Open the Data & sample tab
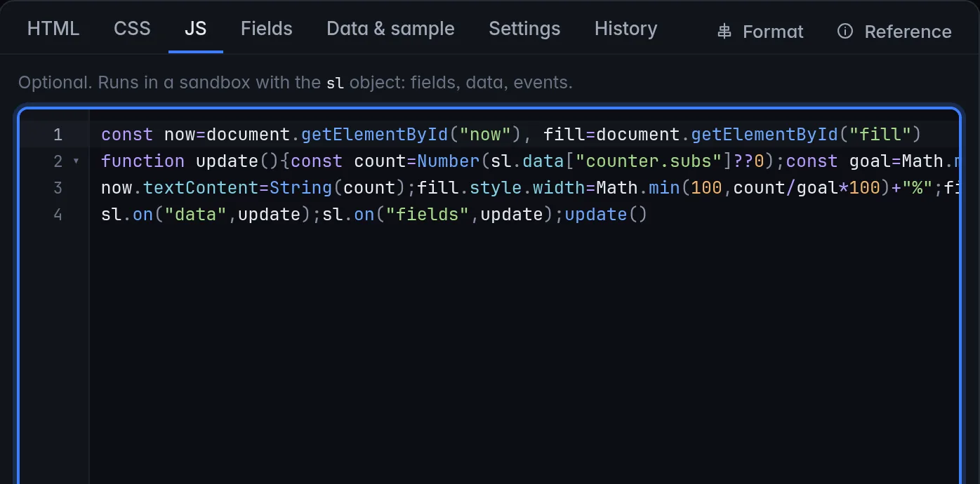Image resolution: width=980 pixels, height=484 pixels. 390,29
